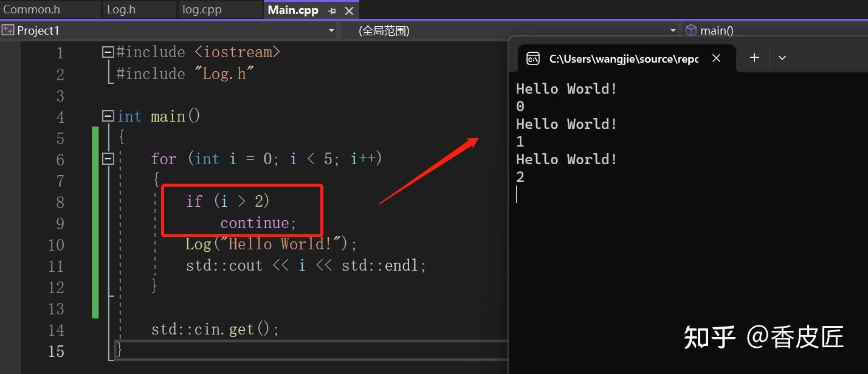The width and height of the screenshot is (868, 374).
Task: Click the command prompt icon on terminal tab
Action: (533, 58)
